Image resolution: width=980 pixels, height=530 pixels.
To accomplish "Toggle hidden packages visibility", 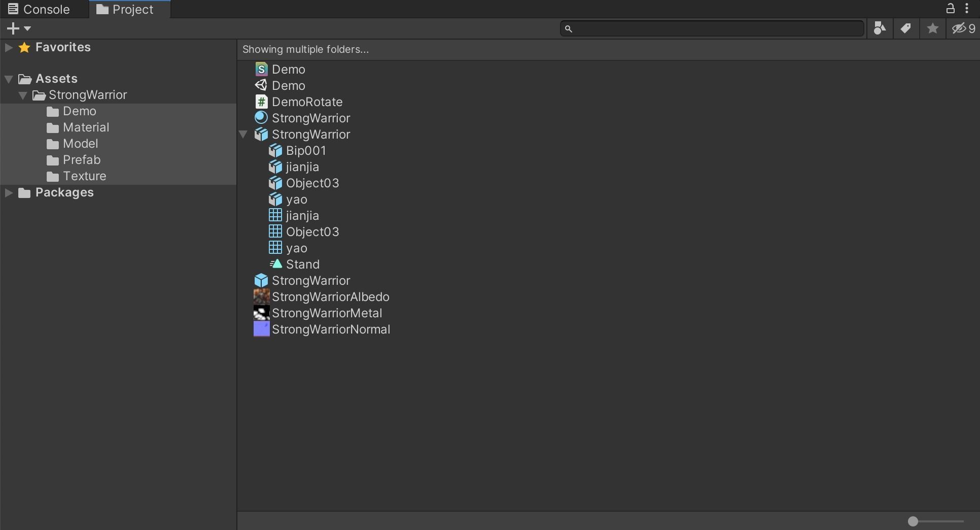I will point(963,28).
